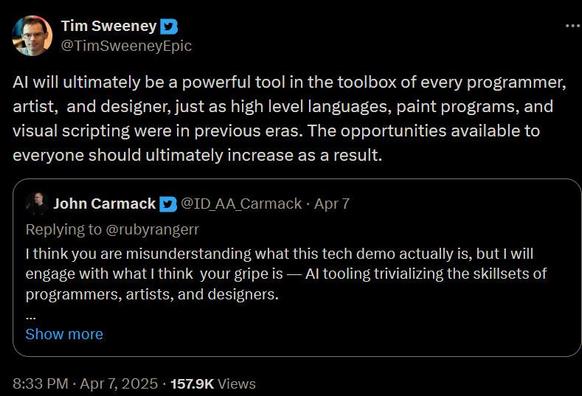Click the ellipsis above Show more
Image resolution: width=582 pixels, height=396 pixels.
[30, 317]
